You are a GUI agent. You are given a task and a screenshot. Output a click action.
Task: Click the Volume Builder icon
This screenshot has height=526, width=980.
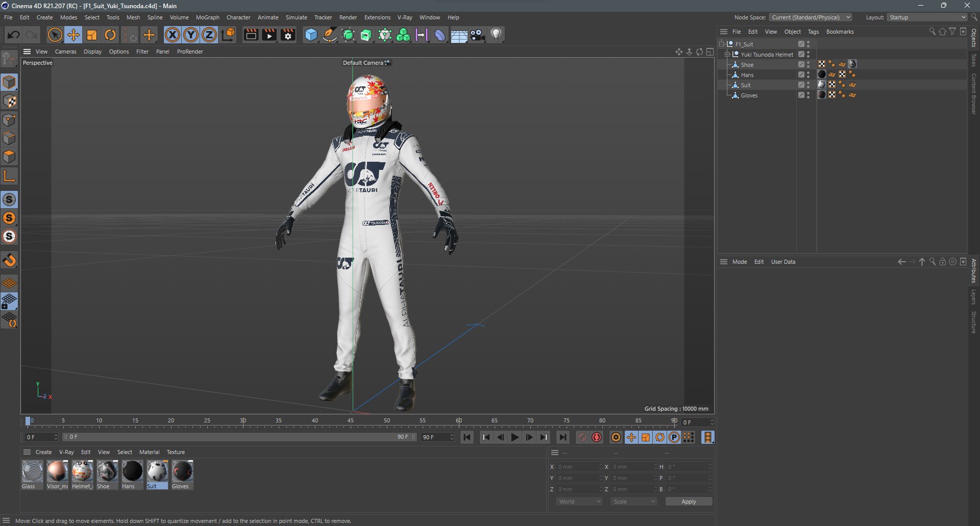click(403, 35)
